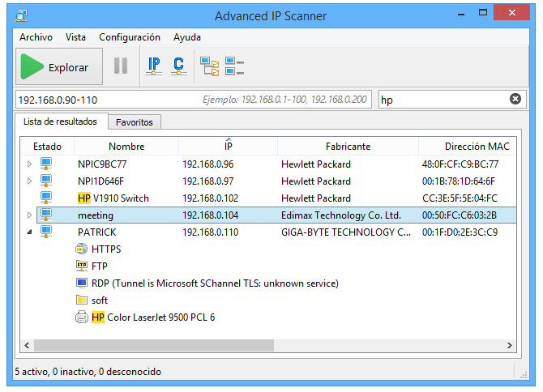The image size is (543, 392).
Task: Click GIGA-BYTE TECHNOLOGY manufacturer cell
Action: 346,232
